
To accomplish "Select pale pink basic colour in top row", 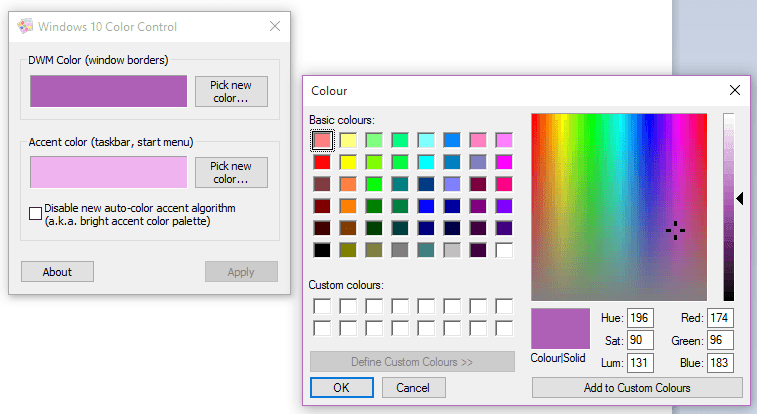I will click(478, 140).
